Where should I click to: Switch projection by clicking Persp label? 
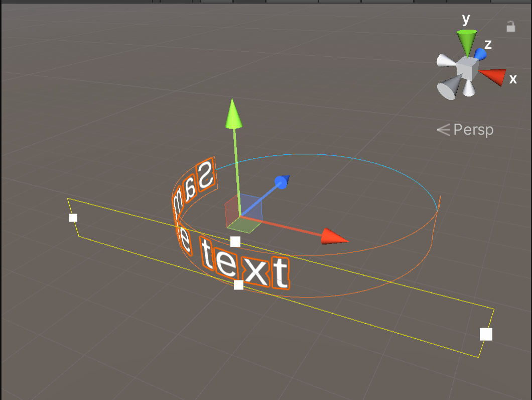click(473, 130)
